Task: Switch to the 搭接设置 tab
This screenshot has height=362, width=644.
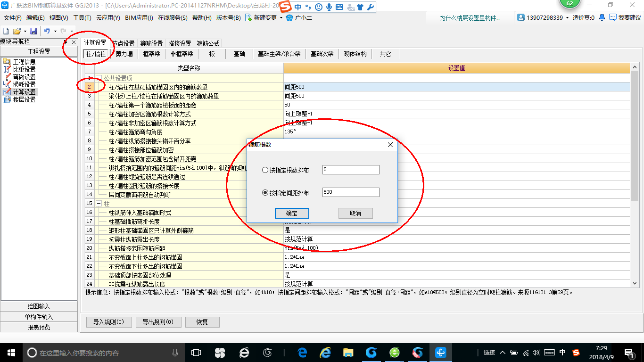Action: pyautogui.click(x=180, y=43)
